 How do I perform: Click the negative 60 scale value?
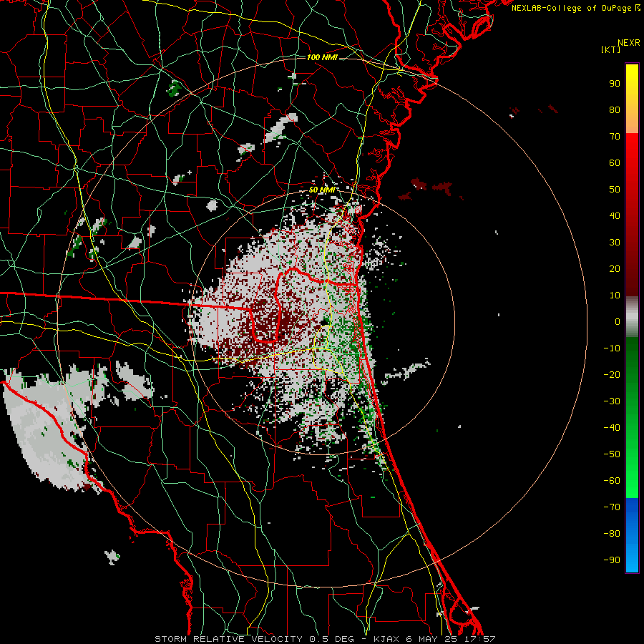(x=612, y=481)
